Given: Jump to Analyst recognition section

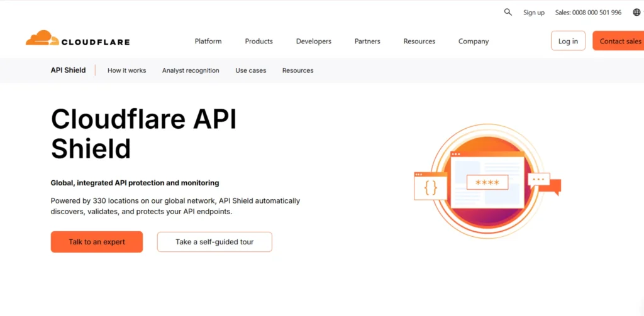Looking at the screenshot, I should (x=191, y=70).
